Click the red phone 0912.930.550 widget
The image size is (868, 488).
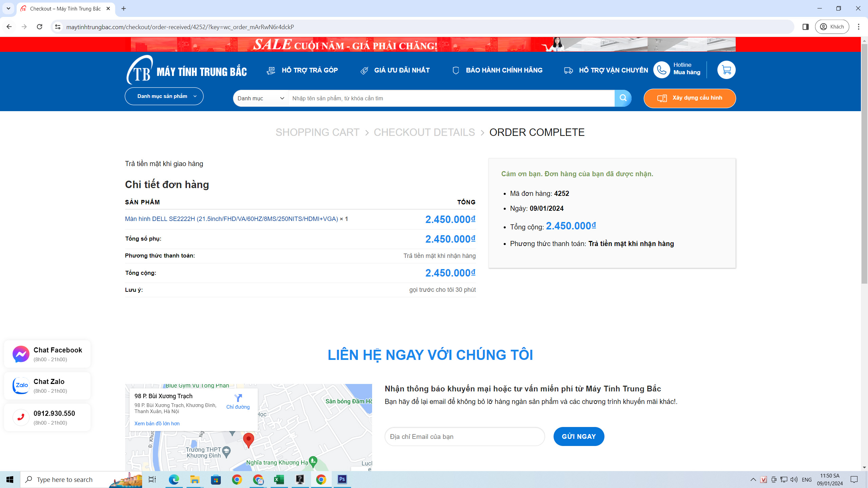[x=47, y=418]
